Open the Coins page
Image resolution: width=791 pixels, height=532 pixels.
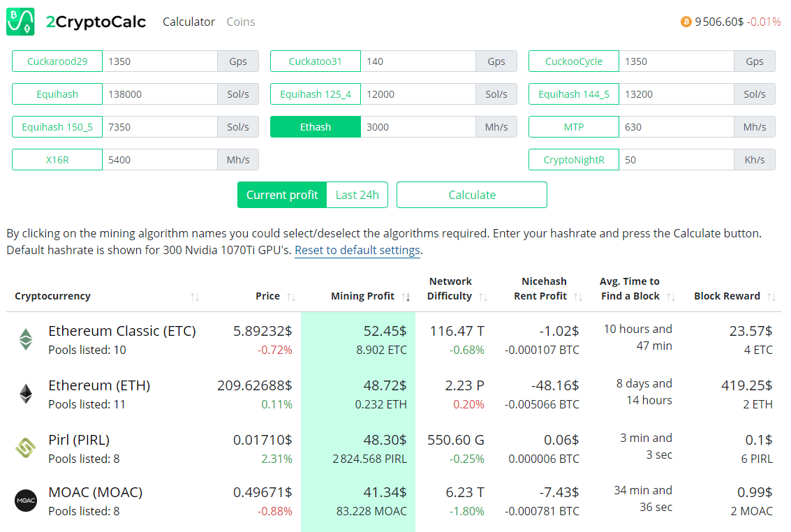(x=241, y=22)
